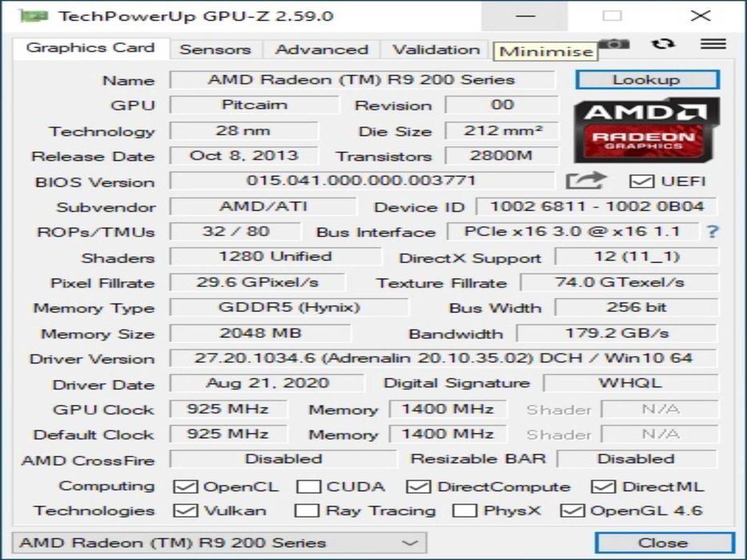Toggle the Vulkan checkbox

point(185,510)
